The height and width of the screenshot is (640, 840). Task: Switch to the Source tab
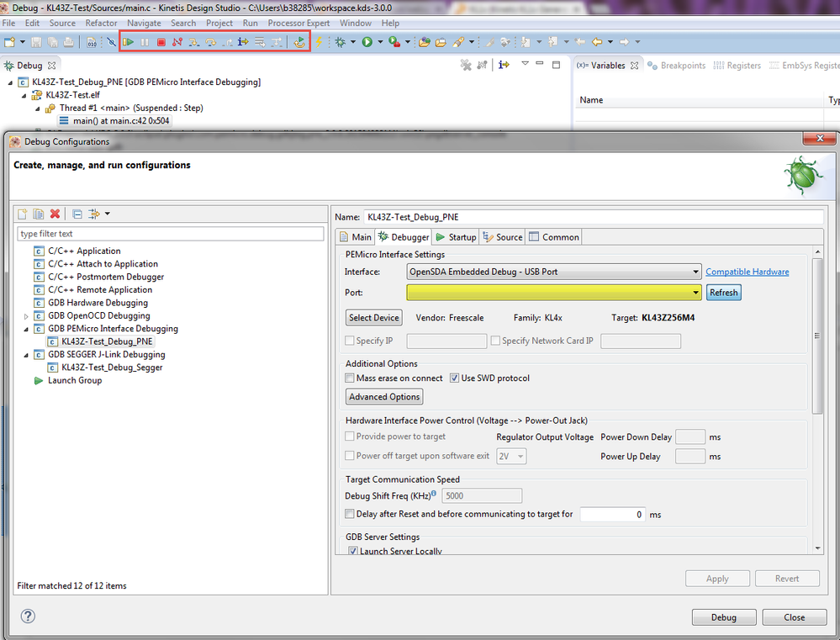(503, 237)
